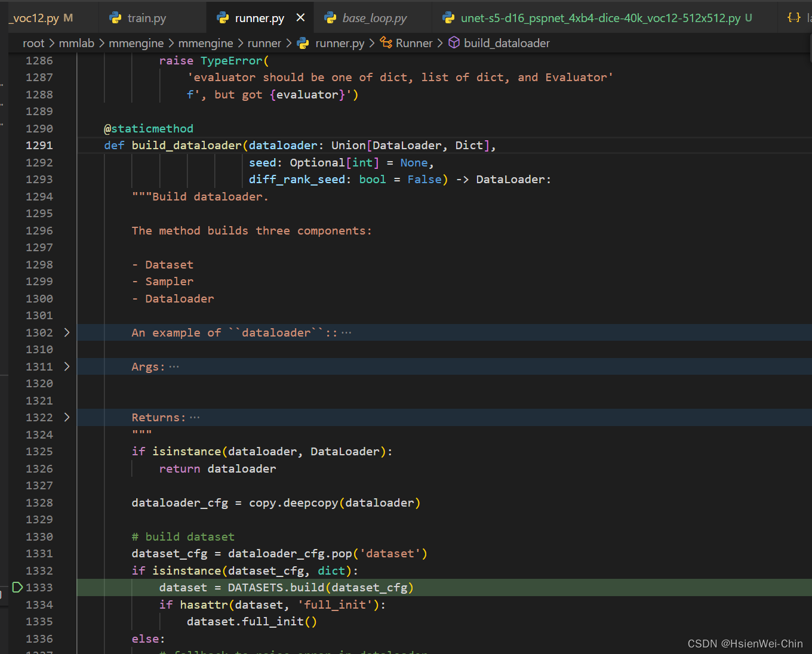Expand folded region at line 1302

(x=66, y=332)
